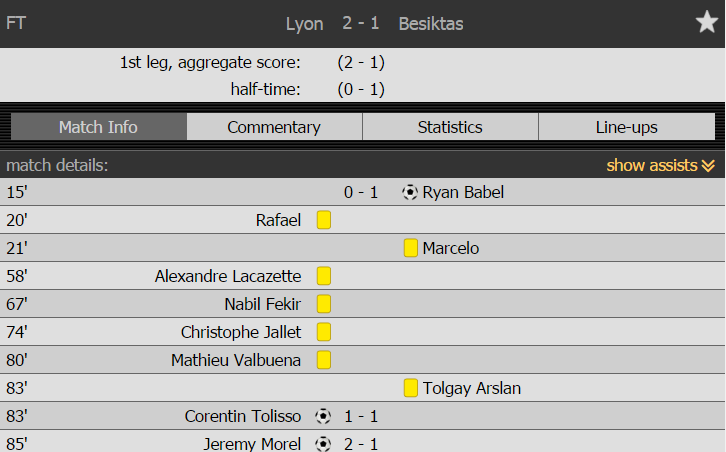The width and height of the screenshot is (726, 452).
Task: Click the goal ball icon next to Jeremy Morel
Action: pyautogui.click(x=323, y=444)
